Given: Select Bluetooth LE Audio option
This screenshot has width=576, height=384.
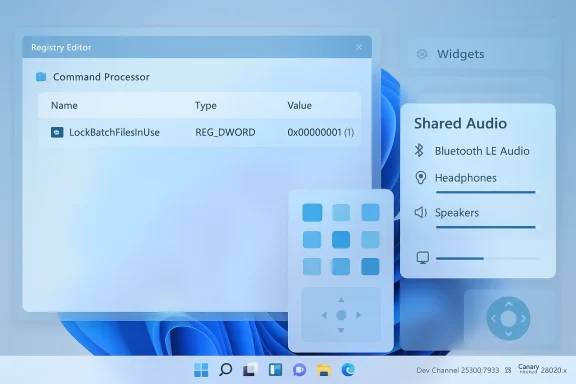Looking at the screenshot, I should click(482, 151).
